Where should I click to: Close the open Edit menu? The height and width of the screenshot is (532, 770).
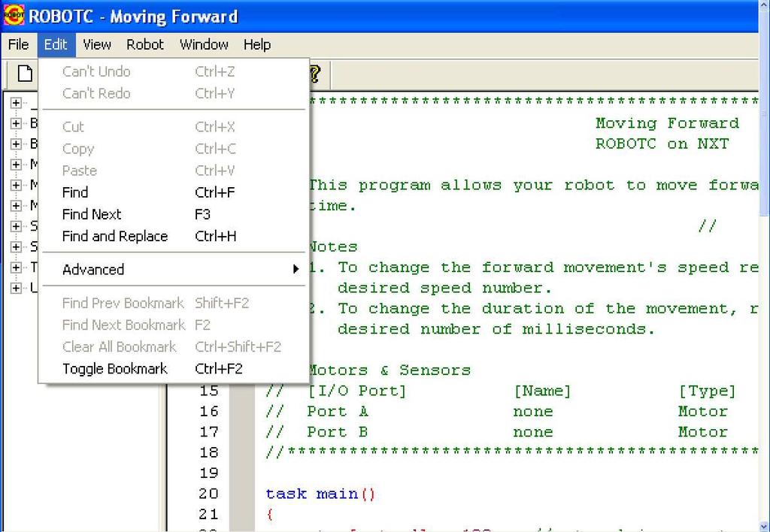click(56, 44)
